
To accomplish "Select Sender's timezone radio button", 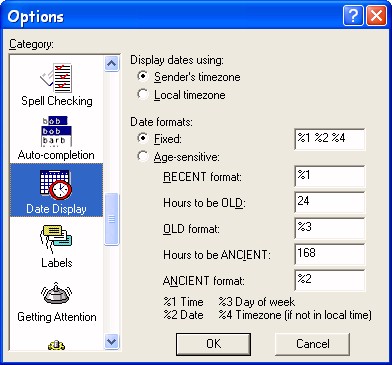I will click(x=143, y=76).
